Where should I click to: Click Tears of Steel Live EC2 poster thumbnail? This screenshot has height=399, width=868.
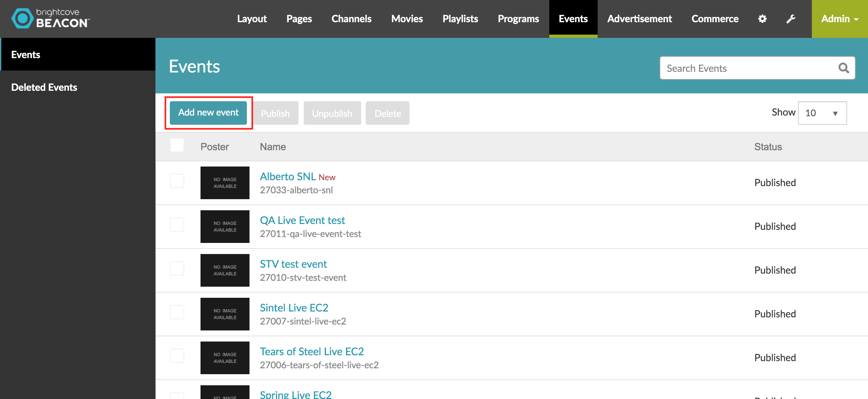click(x=225, y=358)
